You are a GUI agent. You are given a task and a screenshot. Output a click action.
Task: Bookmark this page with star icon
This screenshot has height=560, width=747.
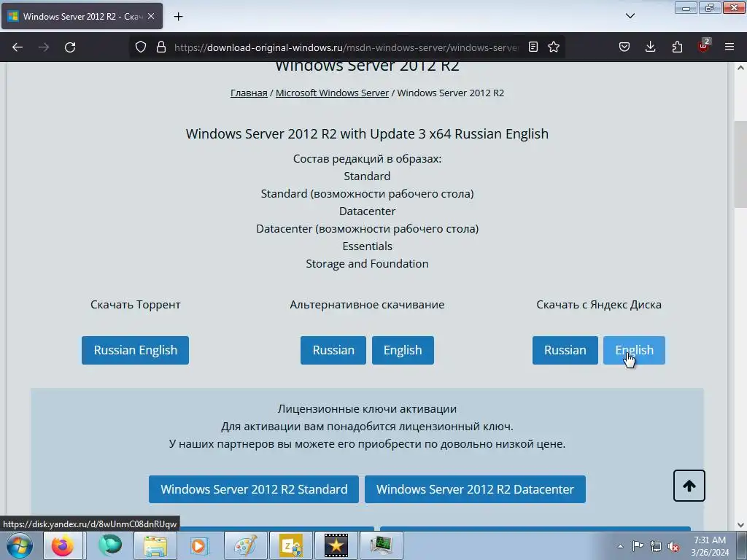[x=554, y=47]
